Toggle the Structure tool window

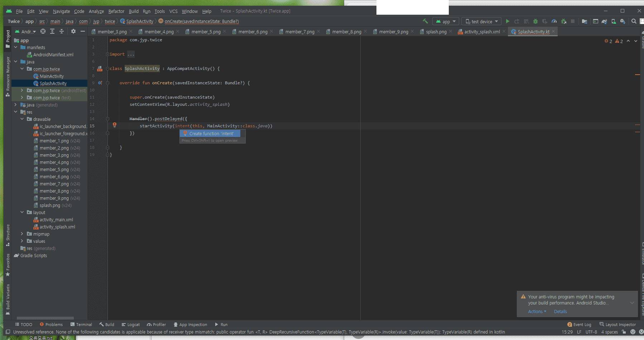[8, 235]
